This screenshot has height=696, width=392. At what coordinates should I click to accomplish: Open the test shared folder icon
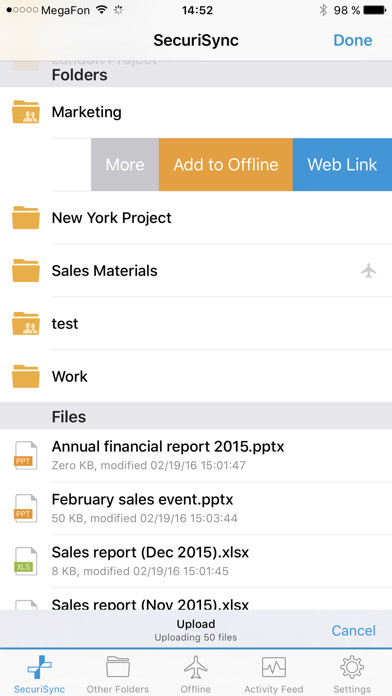pyautogui.click(x=26, y=323)
